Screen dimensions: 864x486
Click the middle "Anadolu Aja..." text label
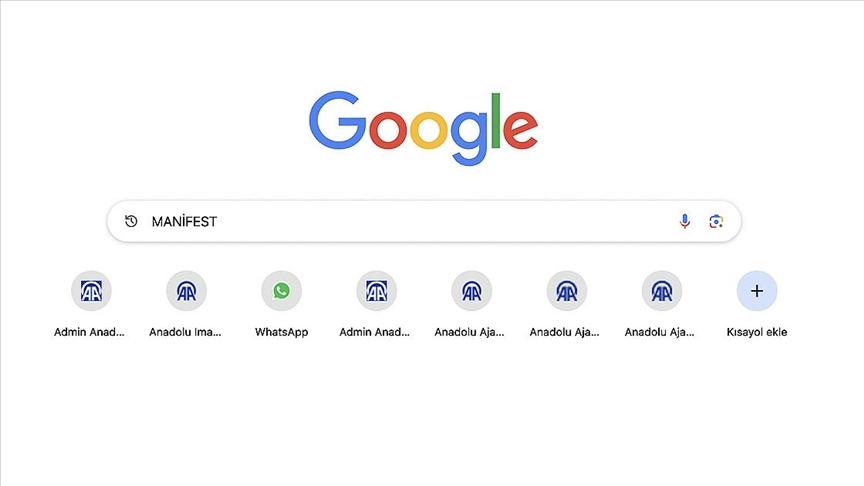tap(564, 332)
